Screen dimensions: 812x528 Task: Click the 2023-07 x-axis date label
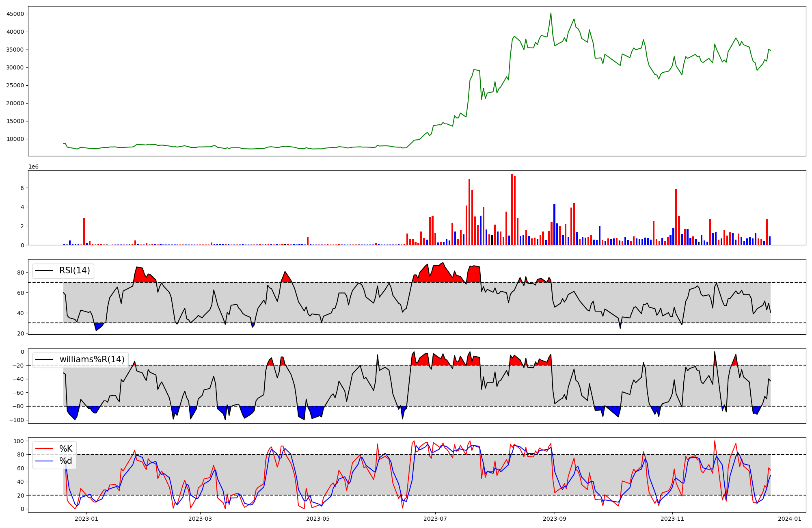(435, 519)
